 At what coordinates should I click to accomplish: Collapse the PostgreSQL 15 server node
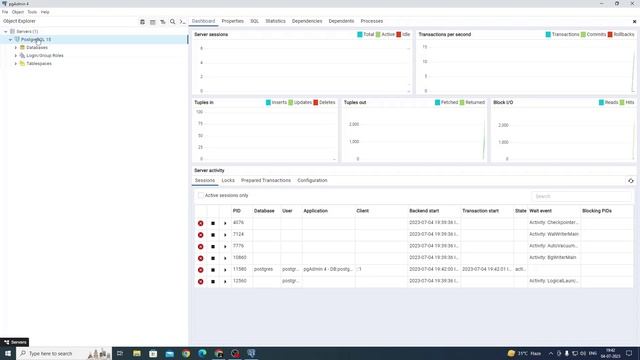(11, 40)
